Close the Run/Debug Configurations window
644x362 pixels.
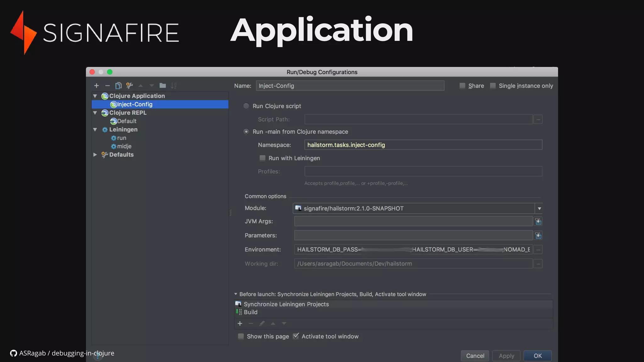(x=92, y=72)
